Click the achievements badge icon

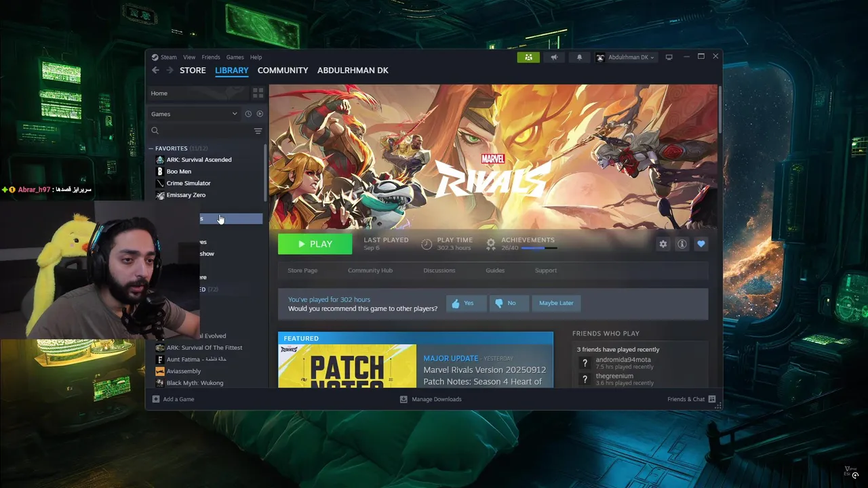(491, 244)
